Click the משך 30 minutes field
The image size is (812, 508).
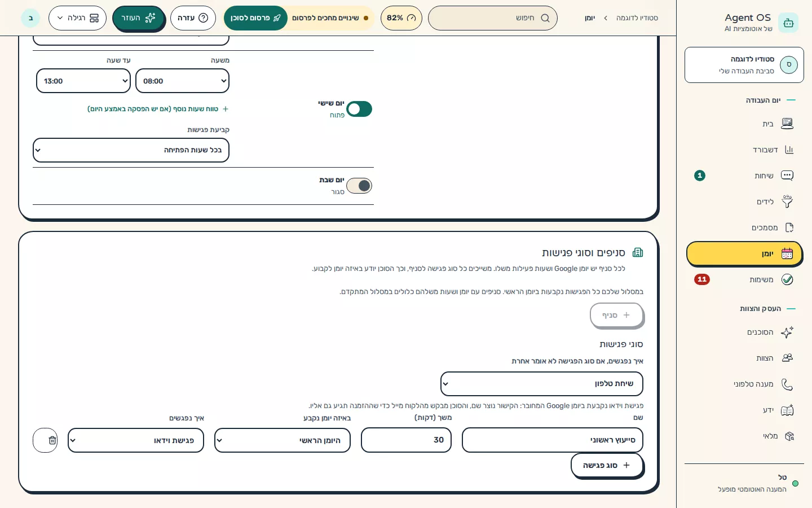coord(406,440)
